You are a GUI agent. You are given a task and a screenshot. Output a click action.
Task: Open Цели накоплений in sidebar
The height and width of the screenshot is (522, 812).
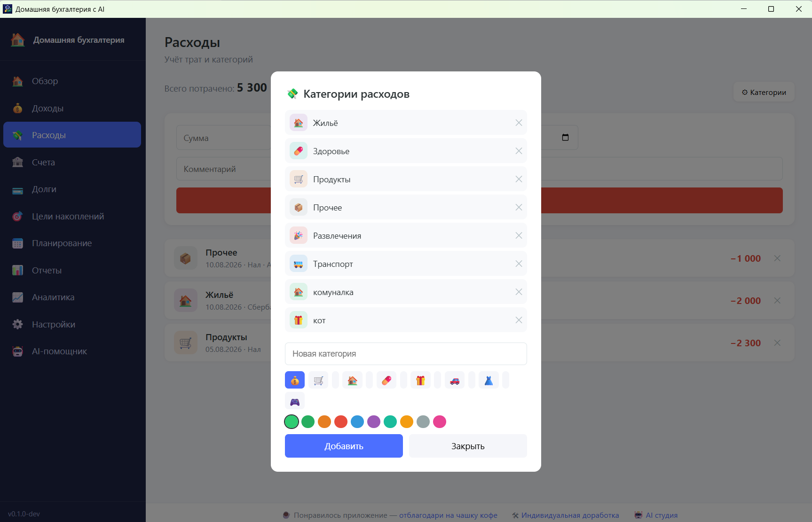72,217
